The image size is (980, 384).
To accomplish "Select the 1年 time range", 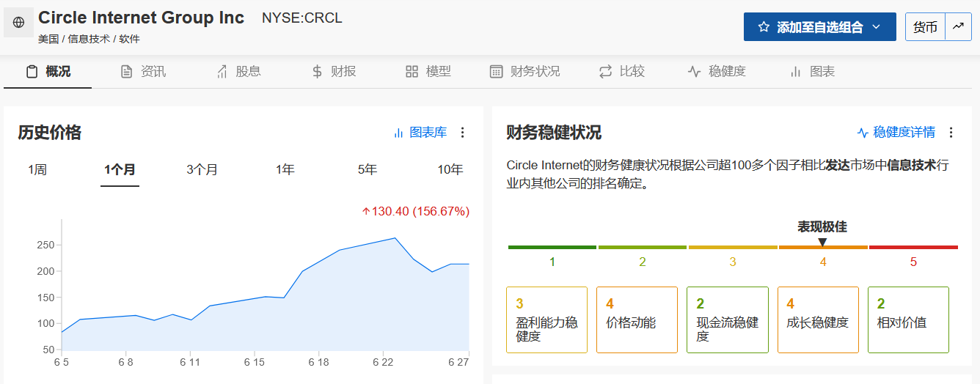I will (285, 170).
